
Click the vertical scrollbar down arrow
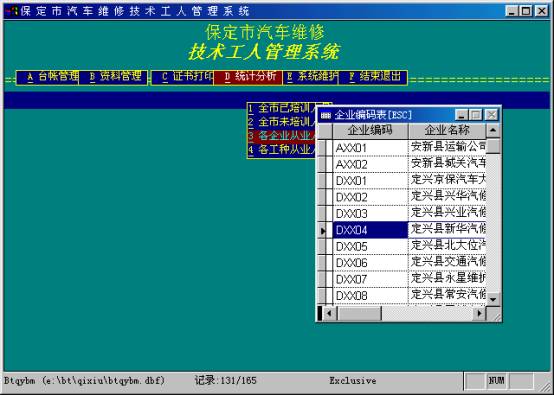[x=493, y=299]
